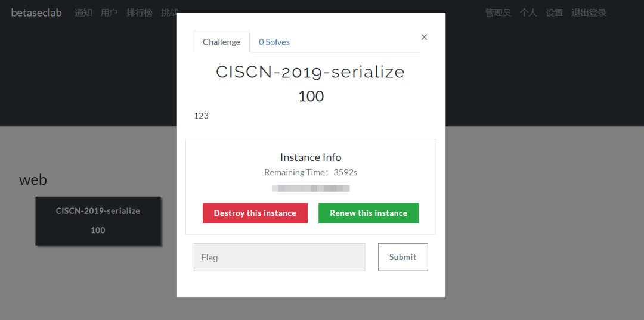This screenshot has width=644, height=320.
Task: Click the Remaining Time countdown text
Action: coord(311,172)
